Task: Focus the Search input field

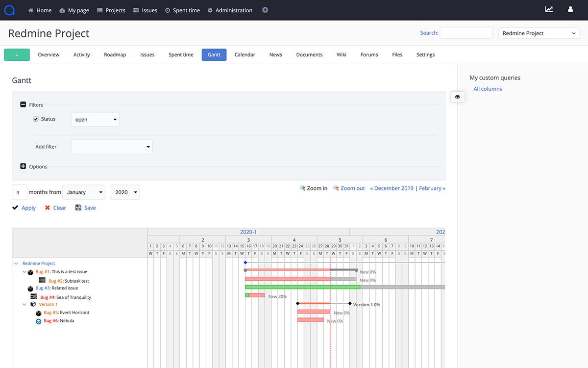Action: pos(466,33)
